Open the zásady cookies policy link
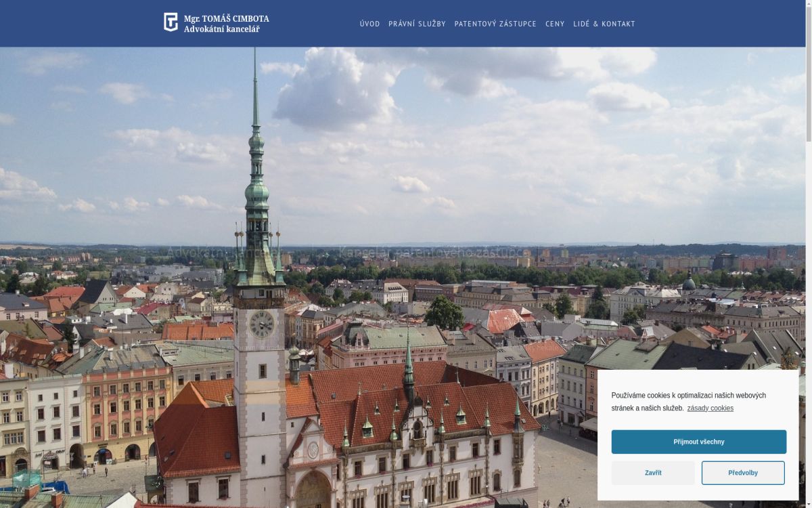This screenshot has height=508, width=812. [x=710, y=408]
